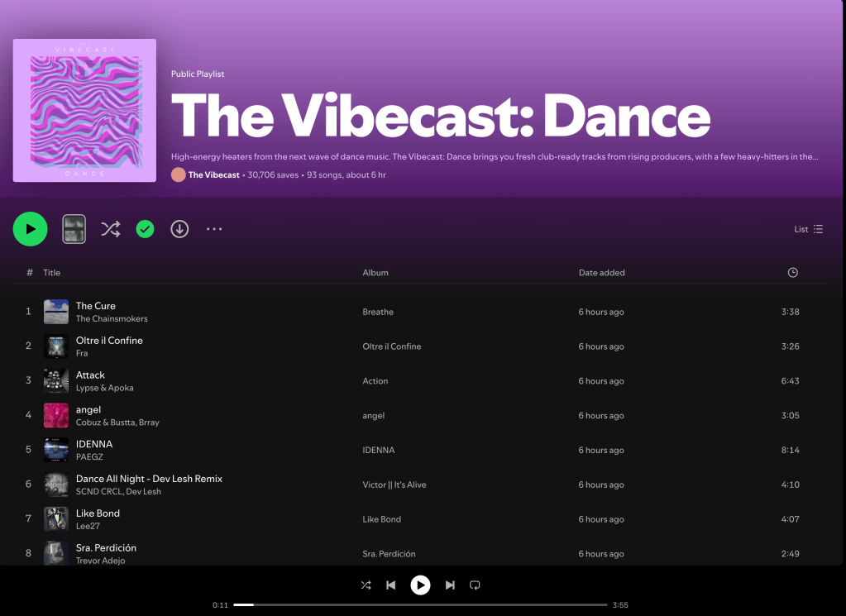Open artist Trevor Adejo
This screenshot has height=616, width=846.
click(x=100, y=561)
